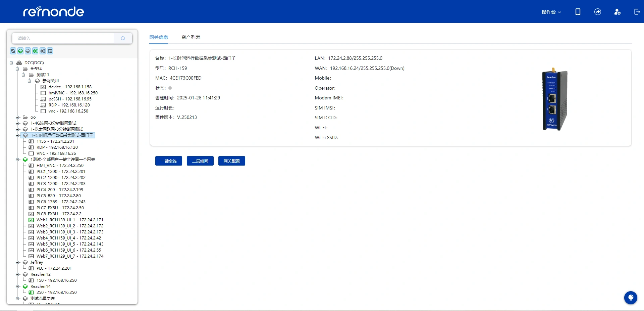The height and width of the screenshot is (311, 644).
Task: Click the refresh tree toolbar icon
Action: click(13, 51)
